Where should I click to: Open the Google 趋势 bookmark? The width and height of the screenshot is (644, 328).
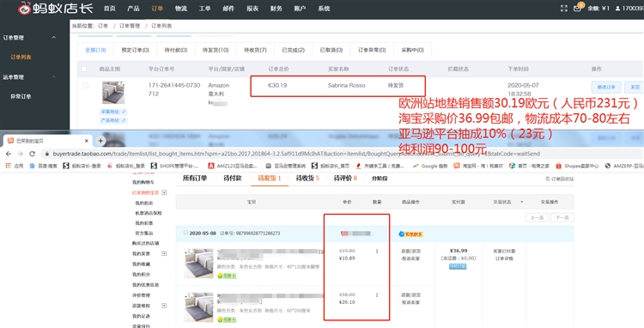point(430,166)
